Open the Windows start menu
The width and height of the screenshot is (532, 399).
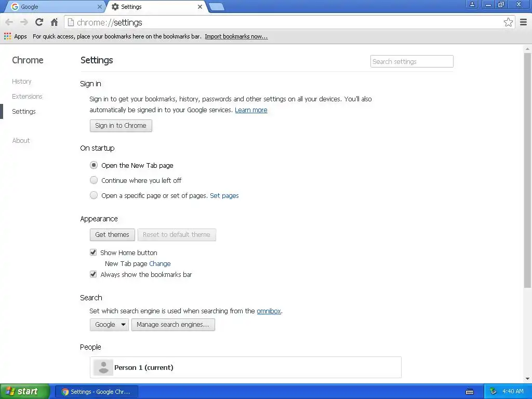[24, 392]
